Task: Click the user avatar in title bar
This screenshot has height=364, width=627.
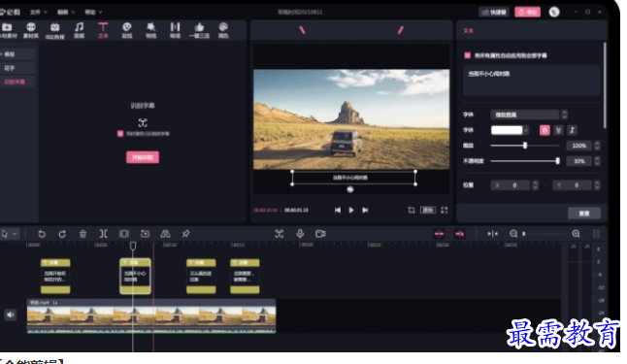Action: click(x=554, y=12)
